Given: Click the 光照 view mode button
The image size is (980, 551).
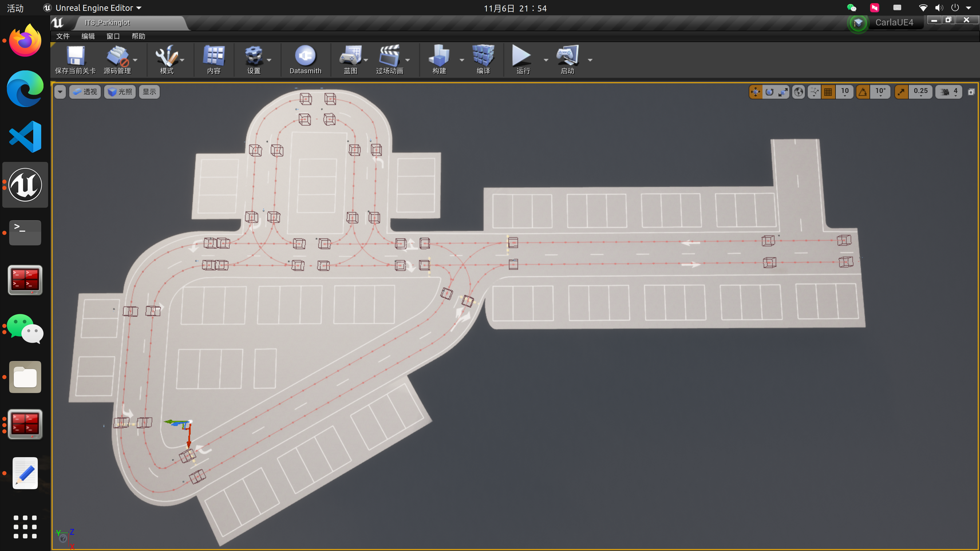Looking at the screenshot, I should 120,92.
